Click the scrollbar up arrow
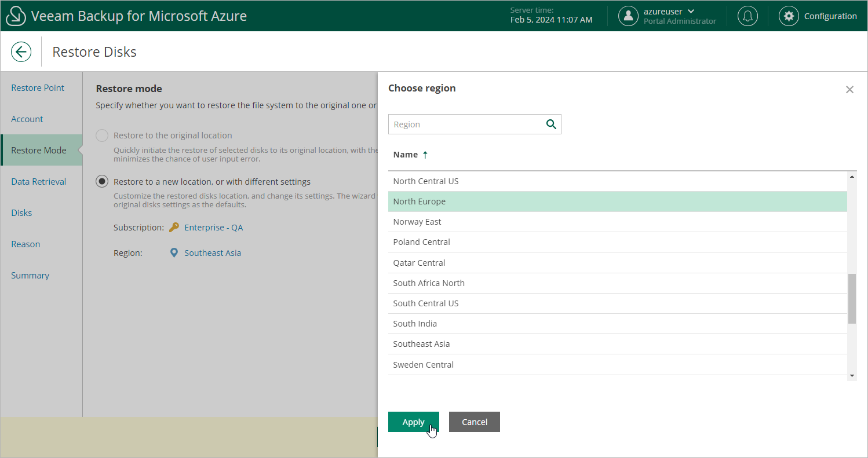This screenshot has width=868, height=458. click(852, 177)
